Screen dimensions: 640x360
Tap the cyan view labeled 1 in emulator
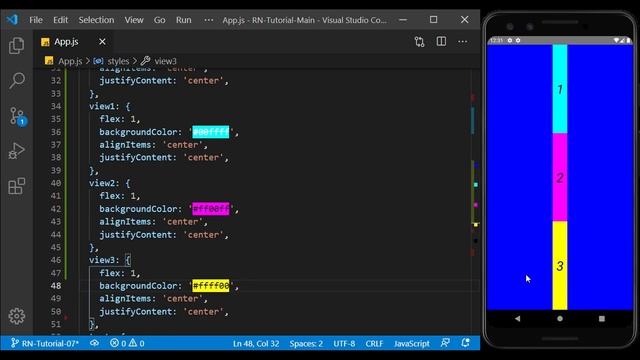560,89
